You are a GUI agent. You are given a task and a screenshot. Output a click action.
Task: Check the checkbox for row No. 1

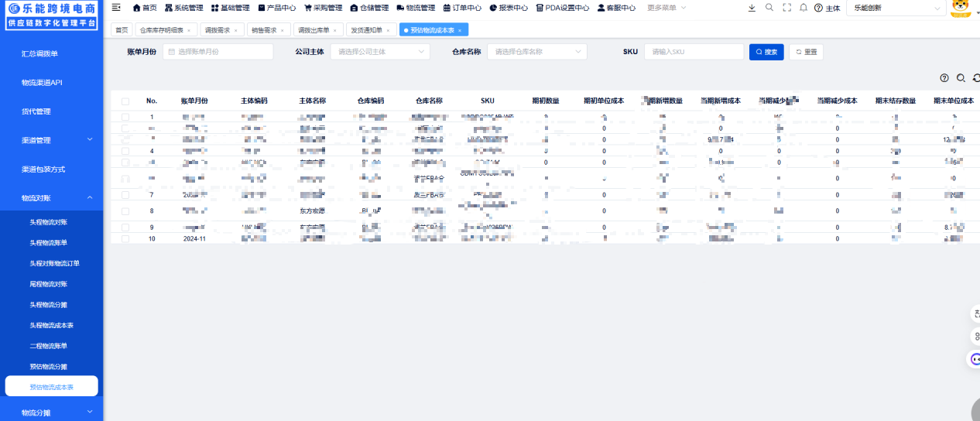(125, 118)
